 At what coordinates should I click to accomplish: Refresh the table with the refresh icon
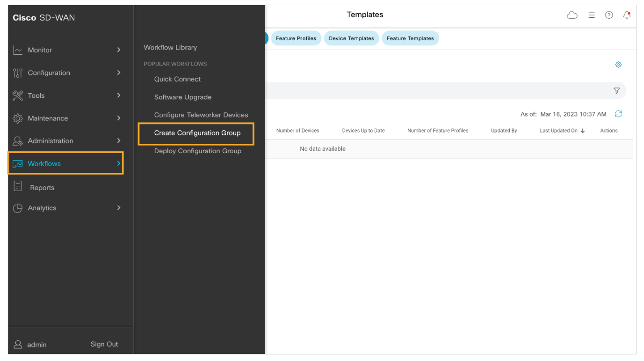[x=618, y=114]
